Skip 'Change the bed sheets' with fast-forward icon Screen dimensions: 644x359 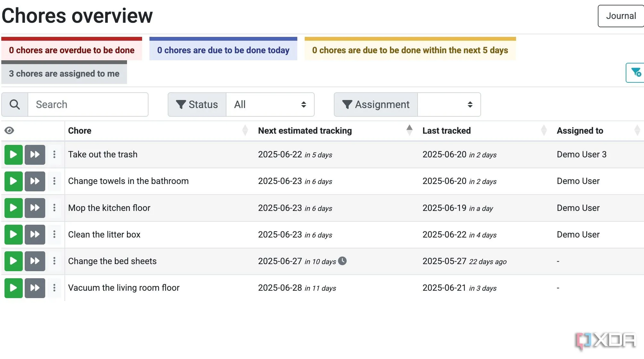tap(35, 261)
